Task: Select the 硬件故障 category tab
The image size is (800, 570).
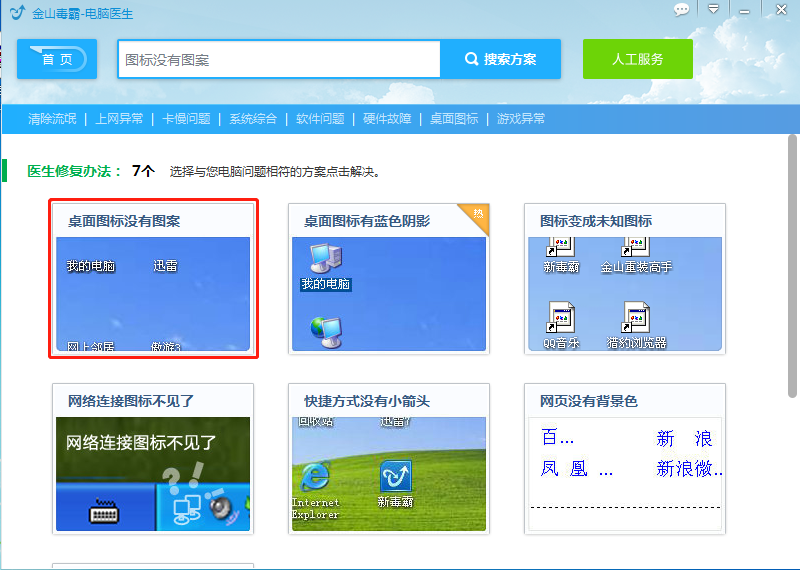Action: 387,119
